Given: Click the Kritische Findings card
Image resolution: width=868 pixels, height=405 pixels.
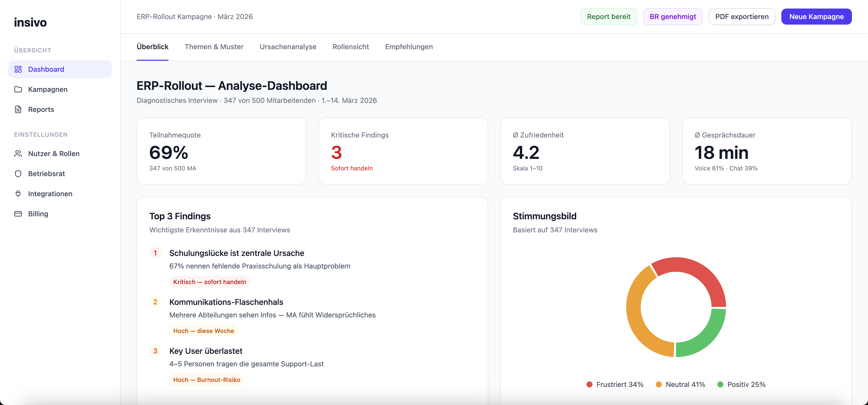Looking at the screenshot, I should 403,151.
